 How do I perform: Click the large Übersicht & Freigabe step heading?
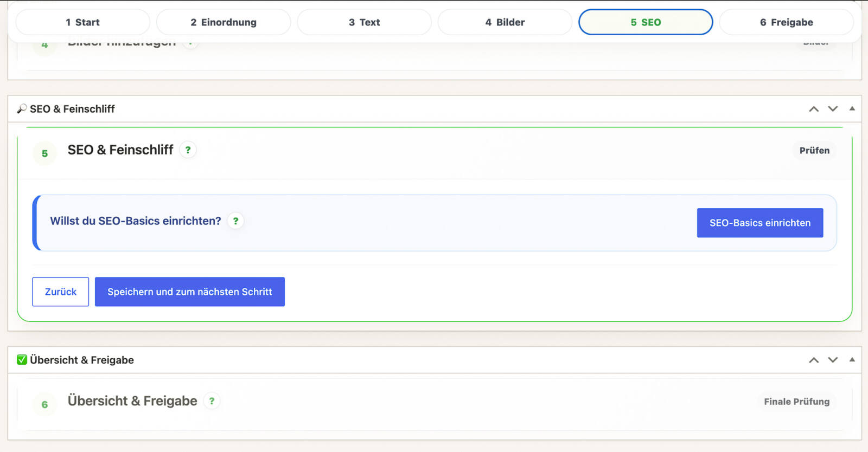point(132,401)
